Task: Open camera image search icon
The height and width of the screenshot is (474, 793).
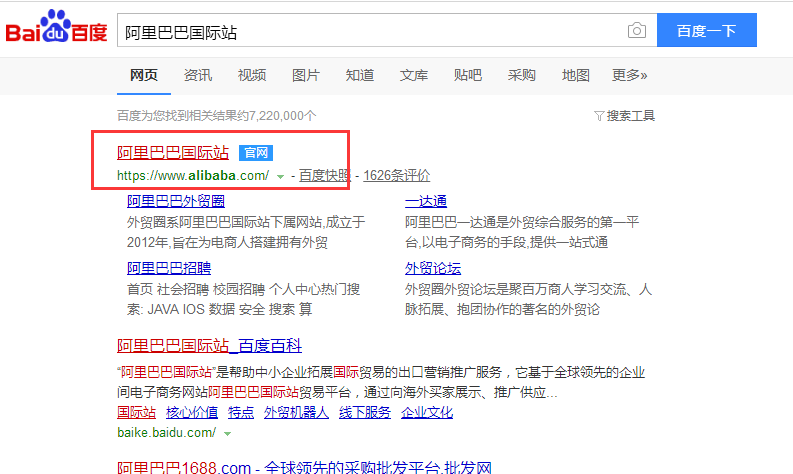Action: (637, 30)
